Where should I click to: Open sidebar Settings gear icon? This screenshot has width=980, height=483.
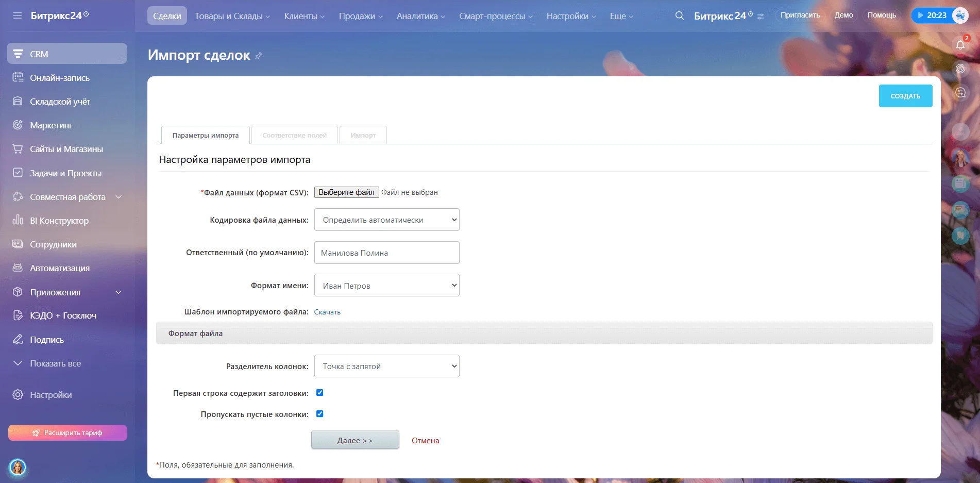click(18, 395)
